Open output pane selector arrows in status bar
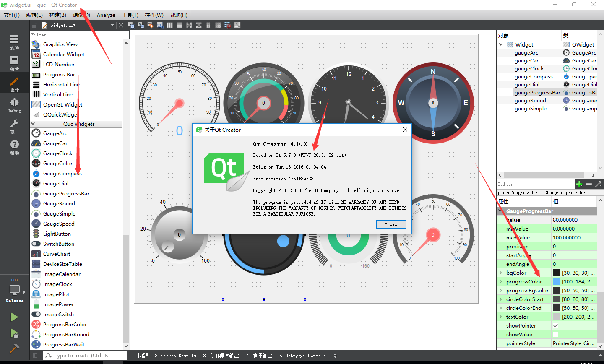The width and height of the screenshot is (604, 364). (335, 356)
